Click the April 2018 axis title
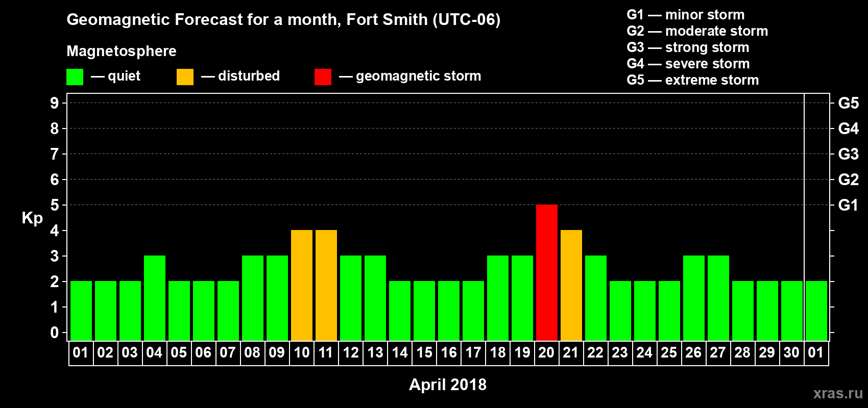 point(448,385)
